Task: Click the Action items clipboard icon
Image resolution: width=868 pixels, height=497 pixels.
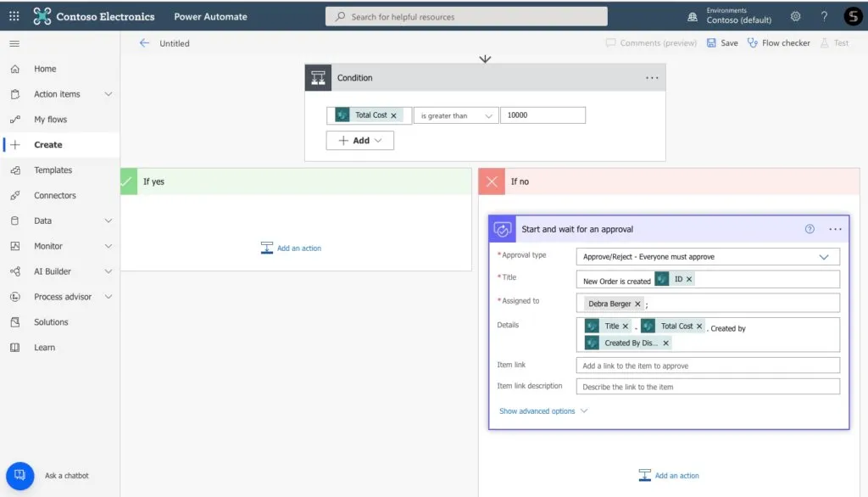Action: [15, 94]
